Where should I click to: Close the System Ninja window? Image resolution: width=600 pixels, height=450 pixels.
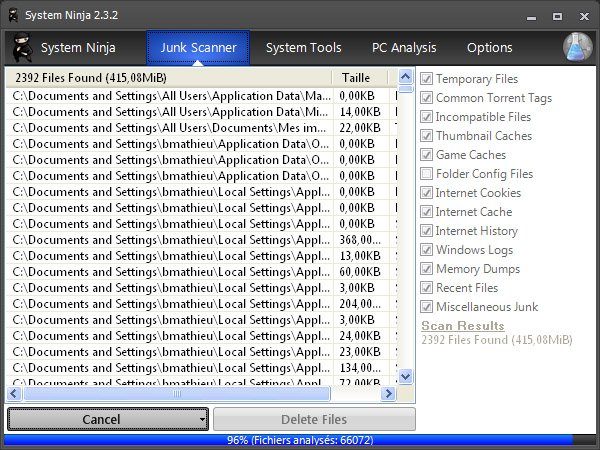(x=584, y=16)
